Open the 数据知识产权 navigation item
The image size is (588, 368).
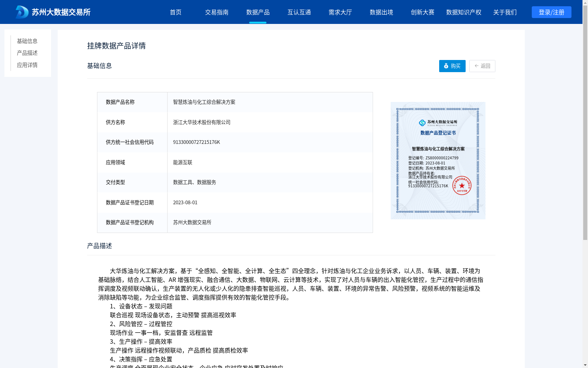(x=464, y=12)
